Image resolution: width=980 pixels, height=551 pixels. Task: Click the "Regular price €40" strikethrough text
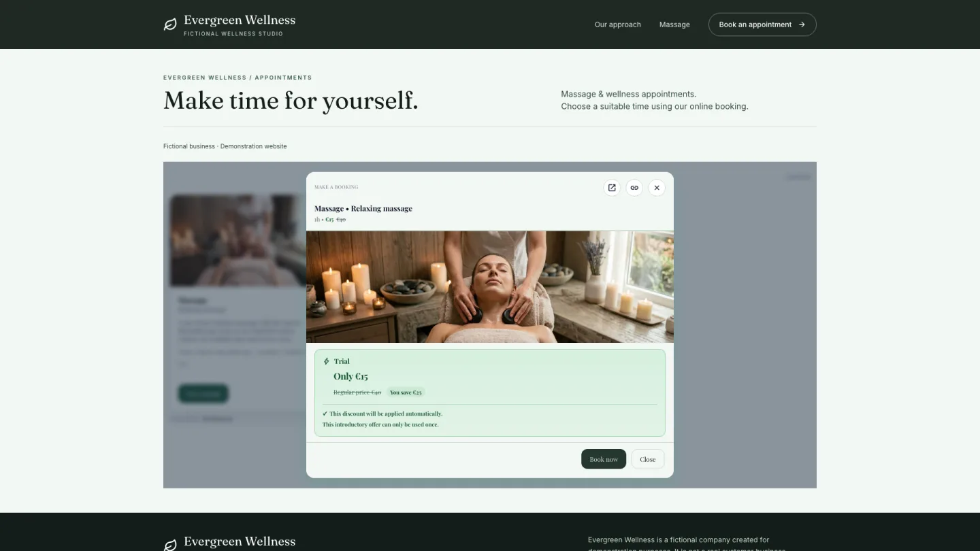357,393
